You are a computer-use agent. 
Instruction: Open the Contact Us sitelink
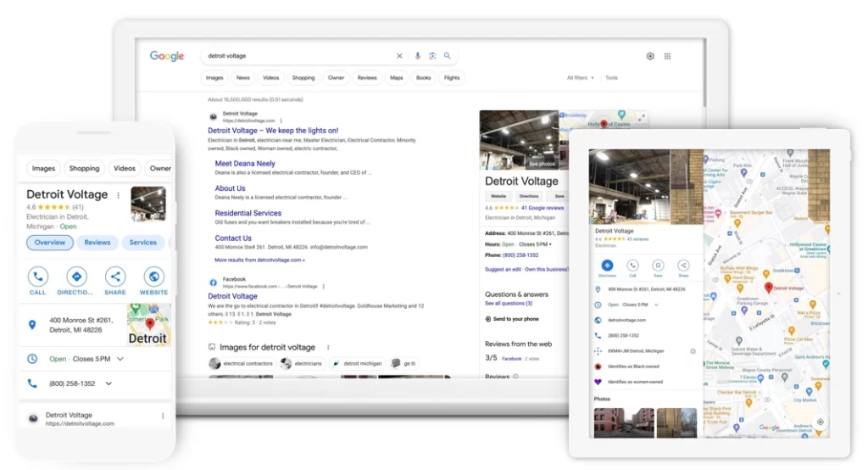[233, 238]
